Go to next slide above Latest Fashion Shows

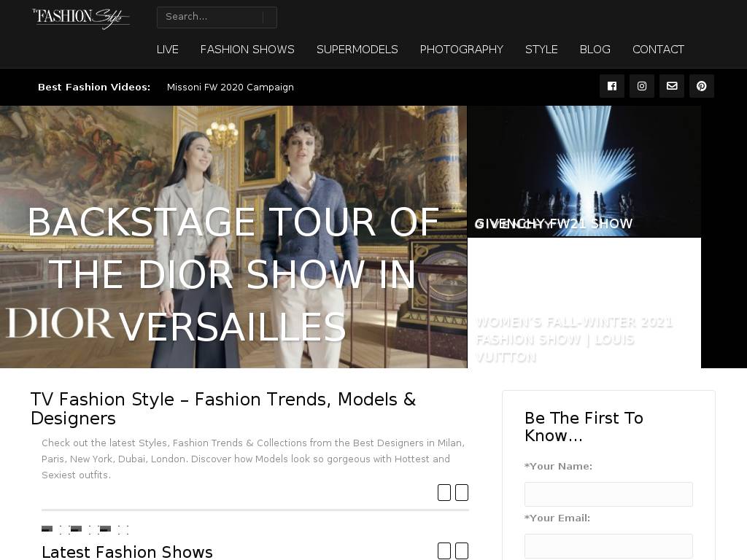pos(462,492)
